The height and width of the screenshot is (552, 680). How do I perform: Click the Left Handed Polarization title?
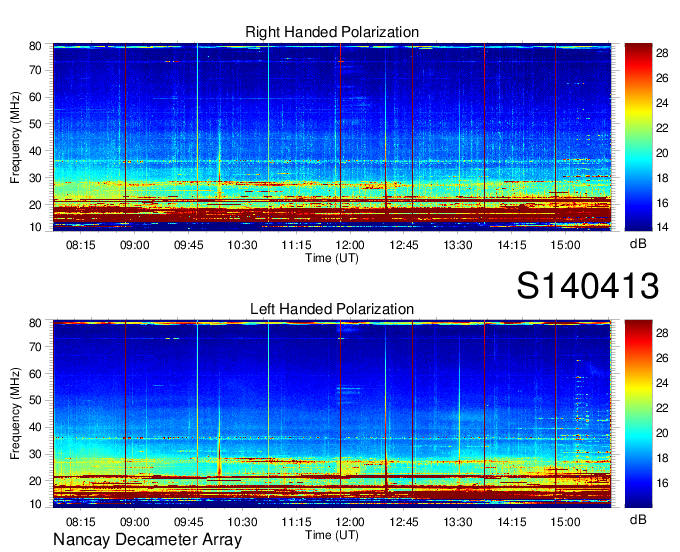(x=332, y=309)
